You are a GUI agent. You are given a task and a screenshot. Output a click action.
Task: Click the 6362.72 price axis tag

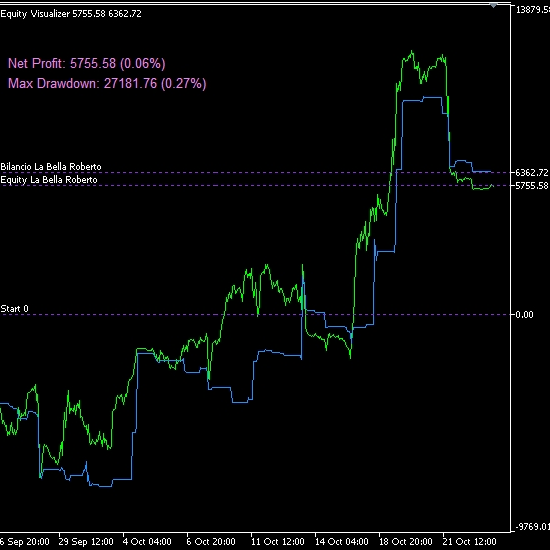pyautogui.click(x=531, y=173)
